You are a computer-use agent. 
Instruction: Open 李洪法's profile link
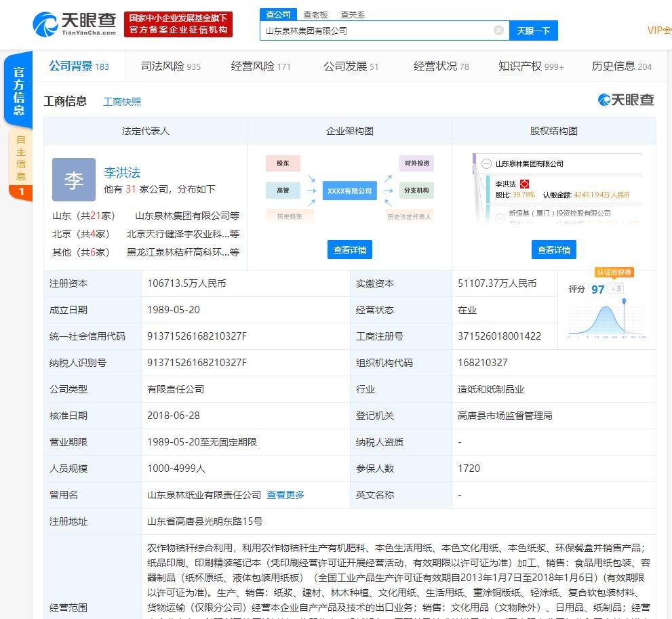[x=123, y=173]
